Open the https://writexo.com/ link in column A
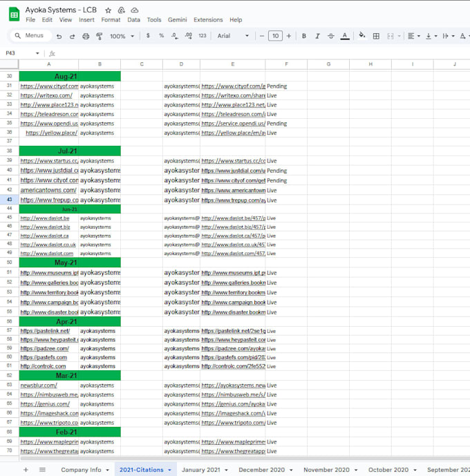470x476 pixels. pos(46,95)
